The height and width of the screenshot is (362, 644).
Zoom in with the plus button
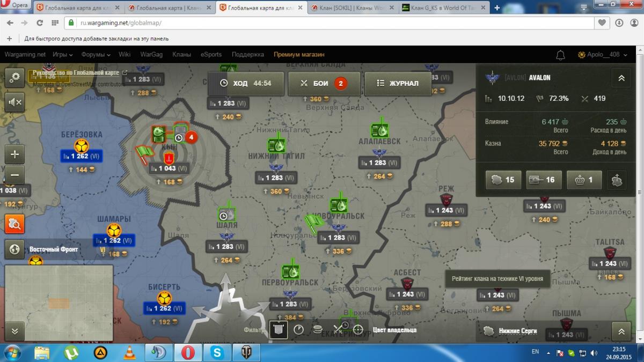15,154
